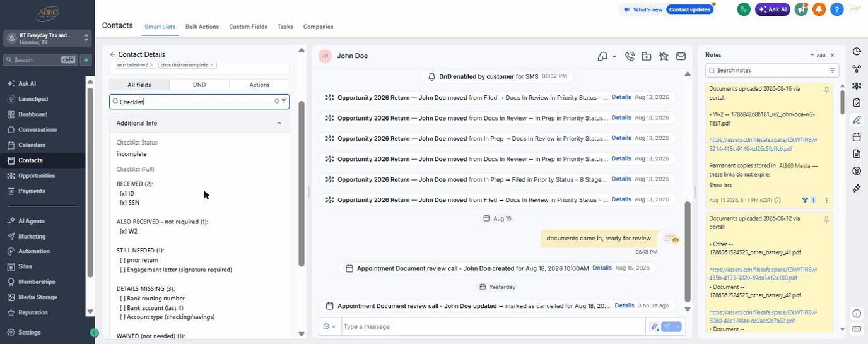Open the AI sparkle icon in right rail
868x344 pixels.
857,188
